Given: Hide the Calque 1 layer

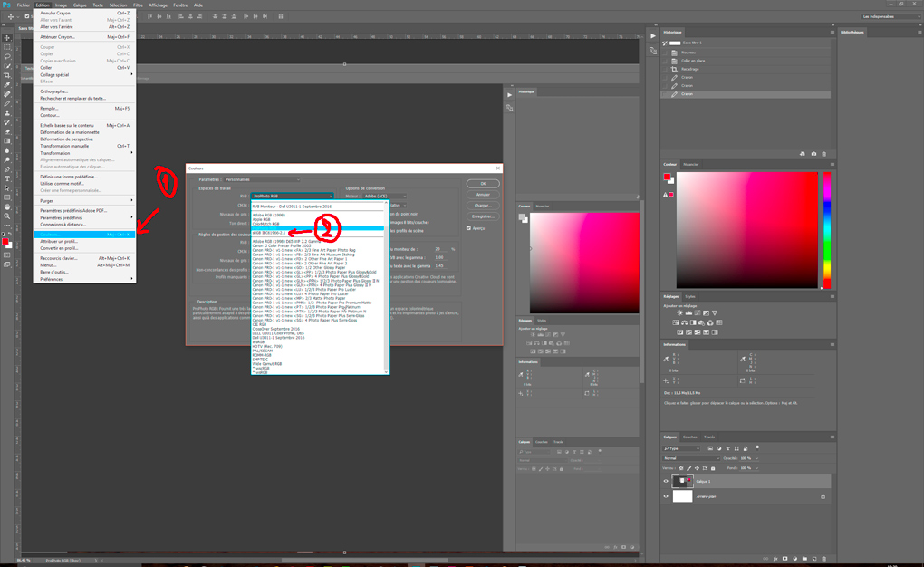Looking at the screenshot, I should tap(667, 482).
